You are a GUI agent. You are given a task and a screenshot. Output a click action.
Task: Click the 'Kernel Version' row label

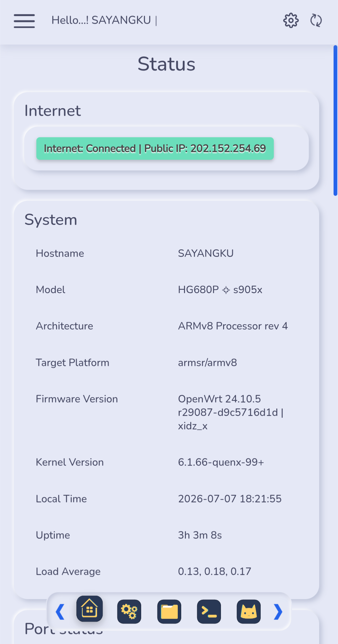pos(70,462)
